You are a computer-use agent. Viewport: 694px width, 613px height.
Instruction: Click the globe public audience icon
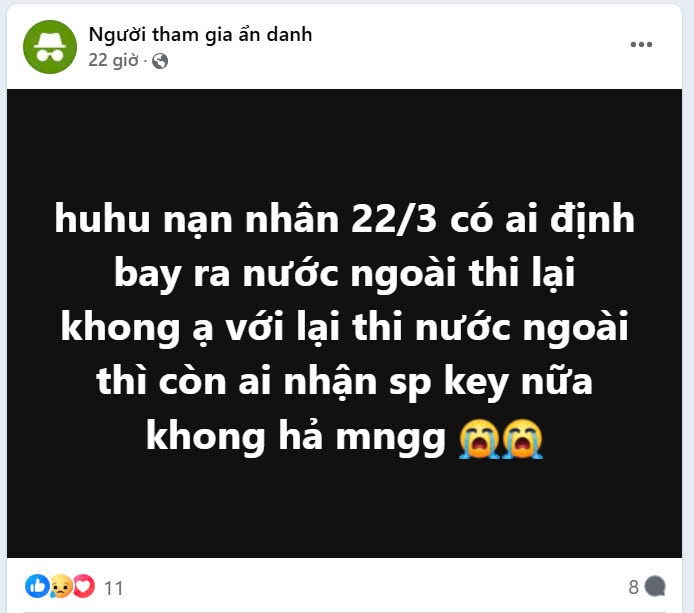(160, 61)
